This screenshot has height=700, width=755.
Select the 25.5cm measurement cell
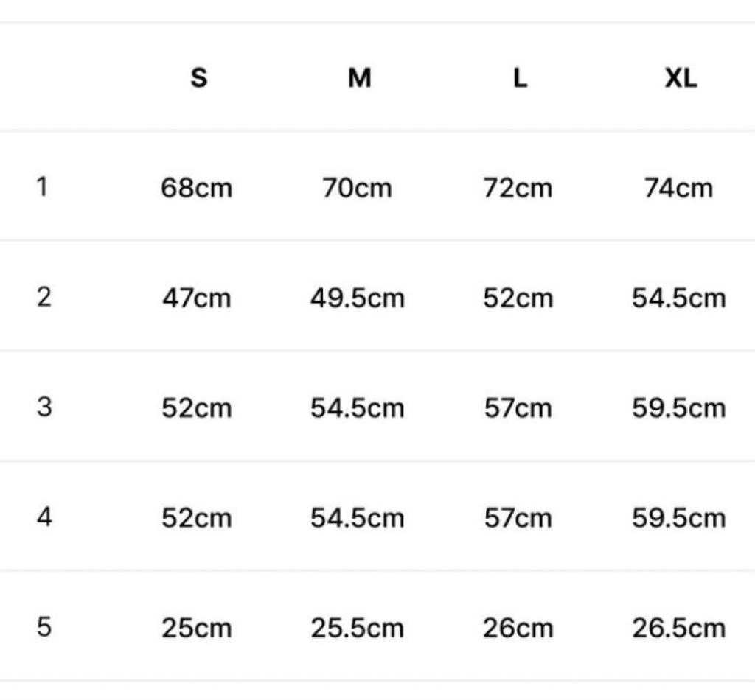coord(357,629)
